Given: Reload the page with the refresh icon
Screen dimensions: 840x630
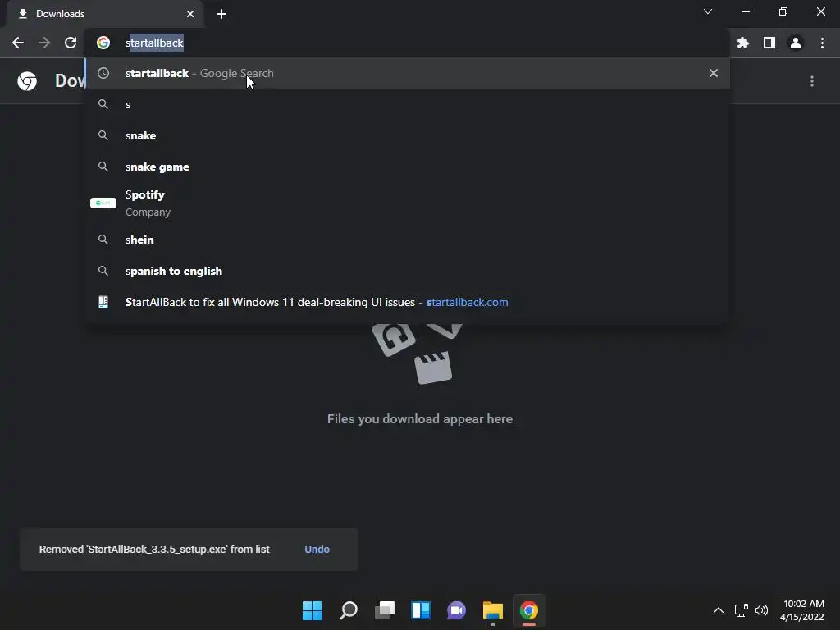Looking at the screenshot, I should tap(71, 43).
